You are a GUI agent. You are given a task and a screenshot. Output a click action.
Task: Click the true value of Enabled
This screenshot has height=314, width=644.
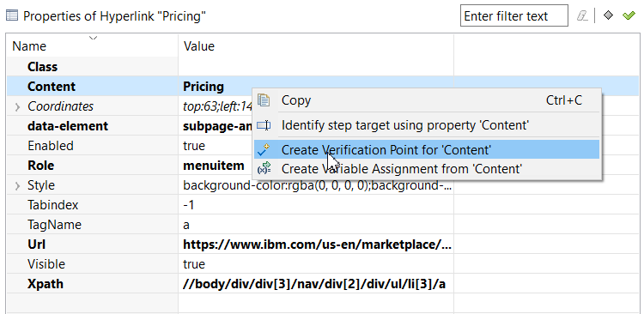194,146
